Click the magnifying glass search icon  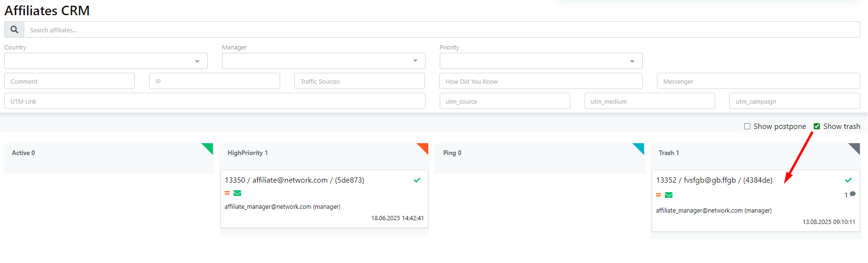tap(14, 29)
